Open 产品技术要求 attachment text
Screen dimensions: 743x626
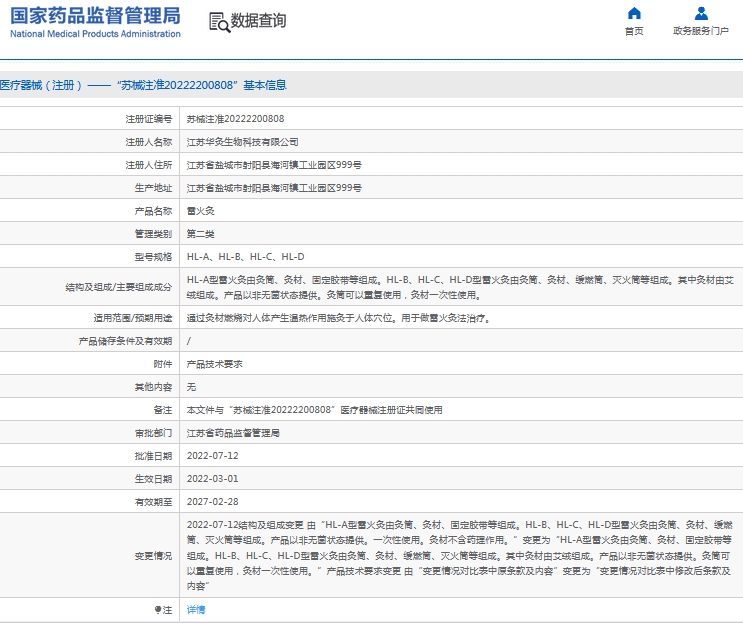[214, 364]
